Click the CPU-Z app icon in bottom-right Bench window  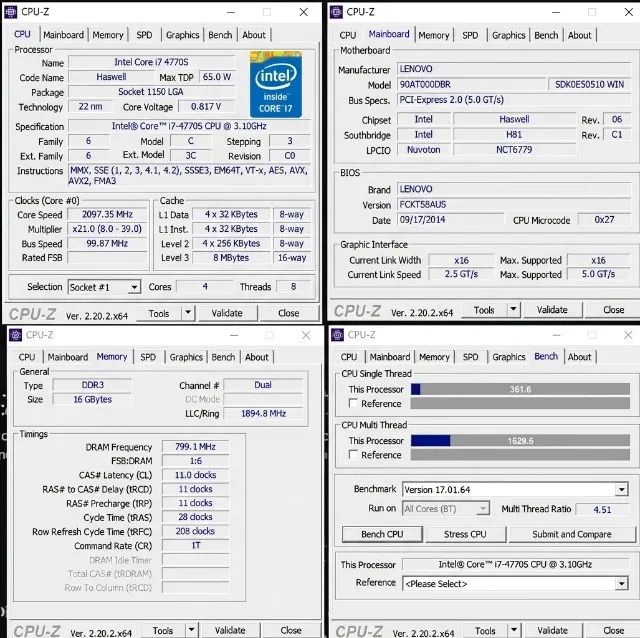click(x=338, y=335)
